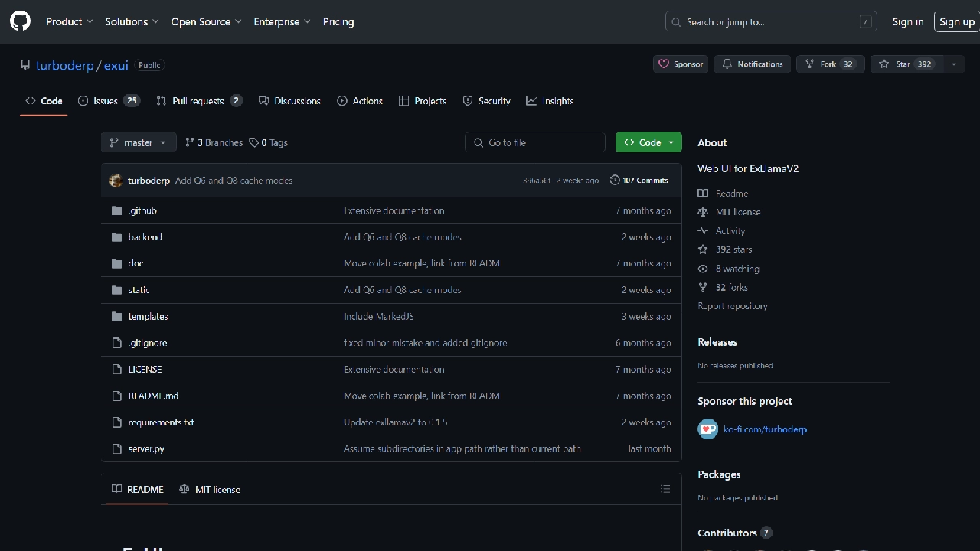Click the ko-fi sponsor heart icon
Image resolution: width=980 pixels, height=551 pixels.
point(707,429)
